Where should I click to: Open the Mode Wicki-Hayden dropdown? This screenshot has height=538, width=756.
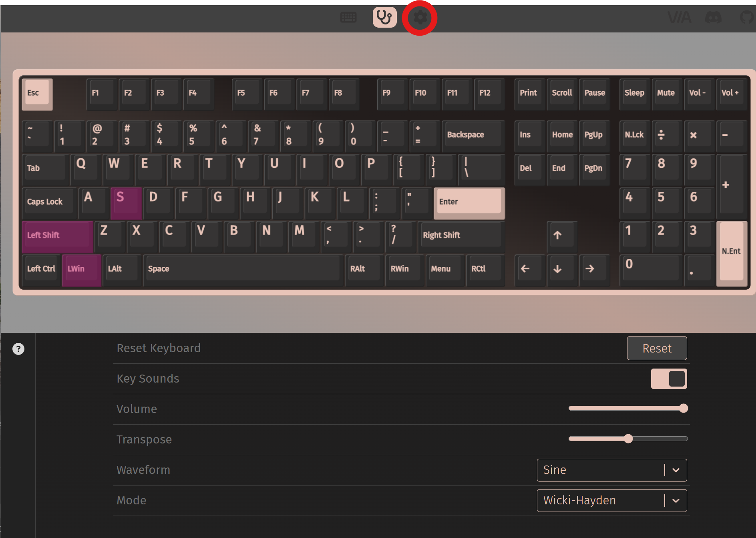tap(611, 500)
